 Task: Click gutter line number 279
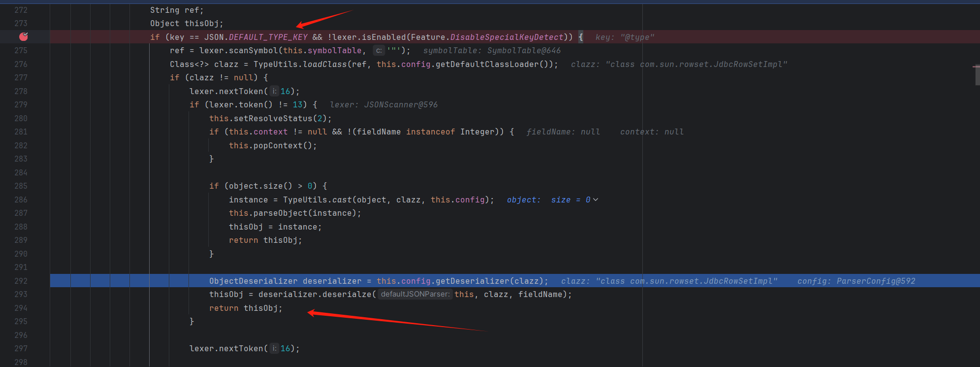coord(21,104)
